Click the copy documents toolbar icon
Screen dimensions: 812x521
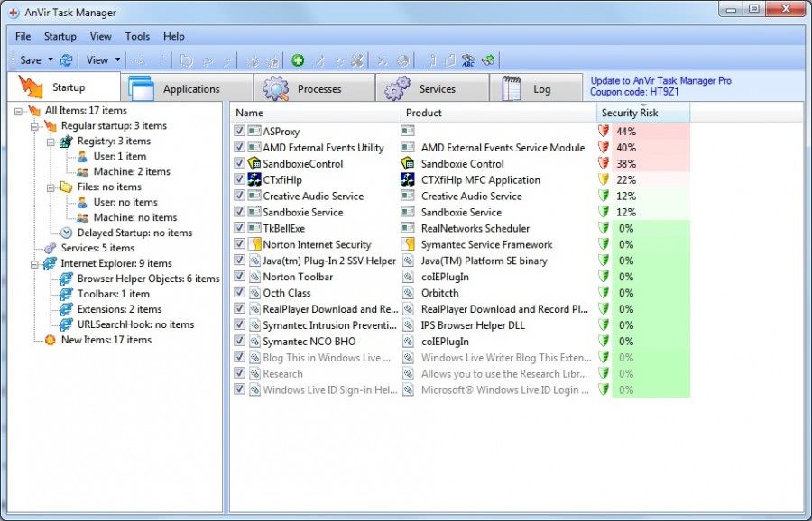(186, 60)
